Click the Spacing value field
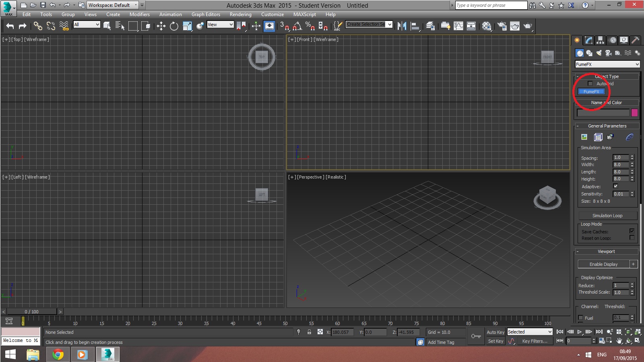Viewport: 644px width, 362px height. 621,157
